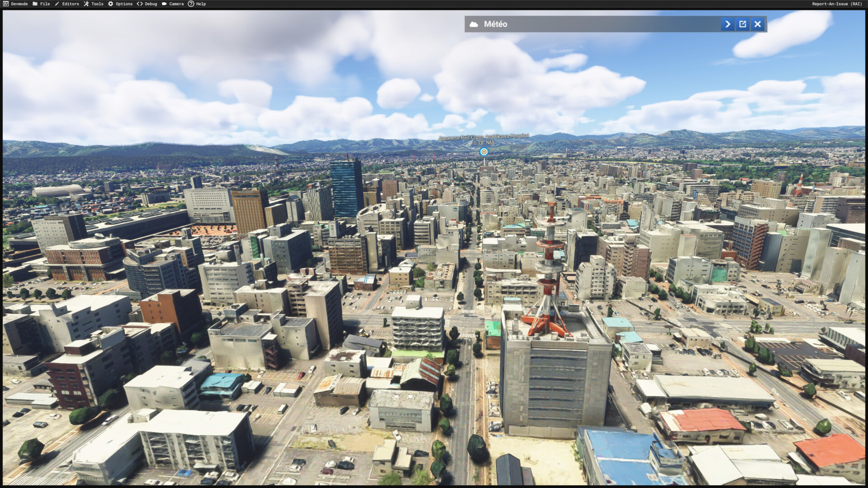Open the Help menu
Screen dimensions: 868x488
(x=201, y=4)
